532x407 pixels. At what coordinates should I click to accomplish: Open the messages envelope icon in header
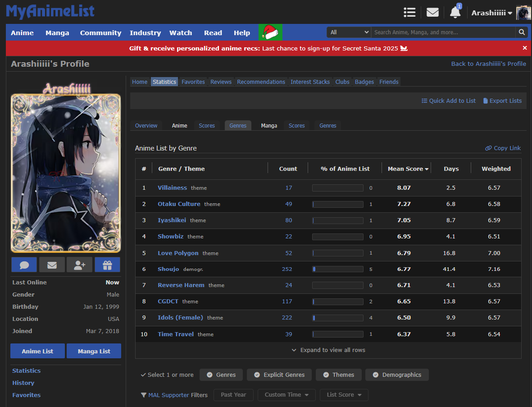pos(432,13)
